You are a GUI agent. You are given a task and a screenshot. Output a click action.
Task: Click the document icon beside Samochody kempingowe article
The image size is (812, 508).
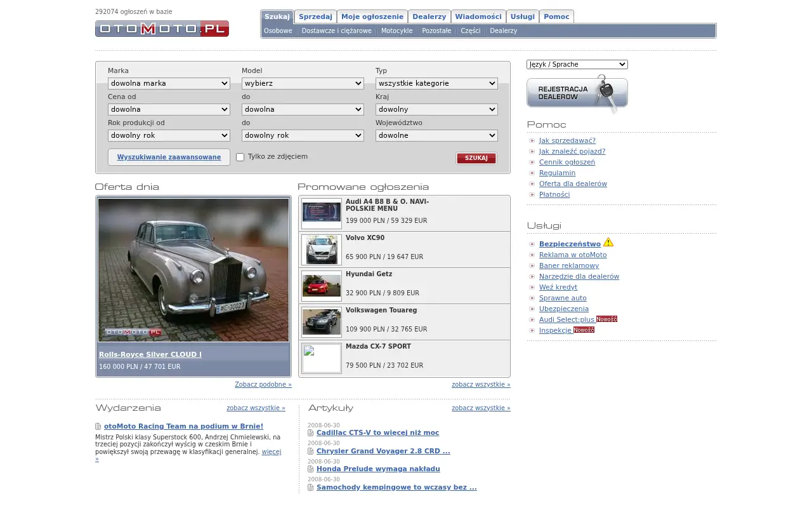pos(311,488)
